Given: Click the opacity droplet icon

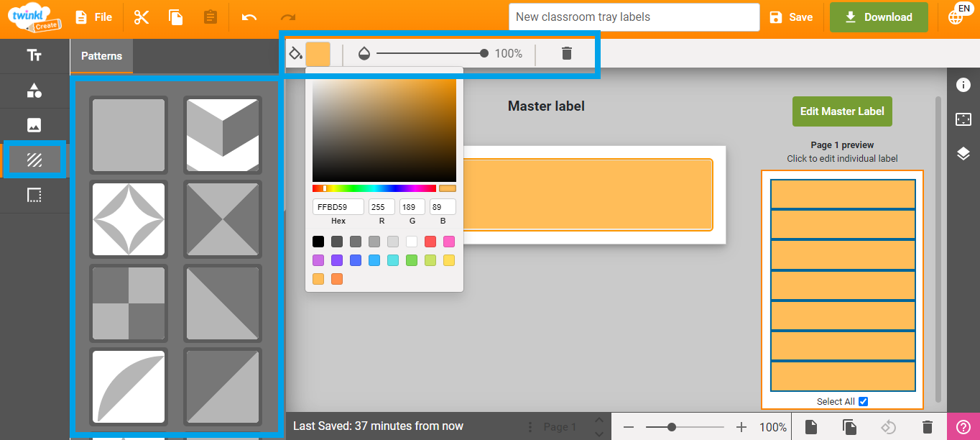Looking at the screenshot, I should pos(364,53).
